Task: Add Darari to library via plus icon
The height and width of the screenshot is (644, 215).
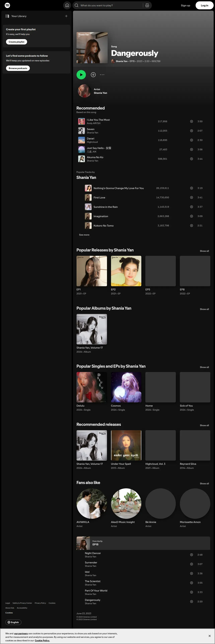Action: [x=191, y=140]
